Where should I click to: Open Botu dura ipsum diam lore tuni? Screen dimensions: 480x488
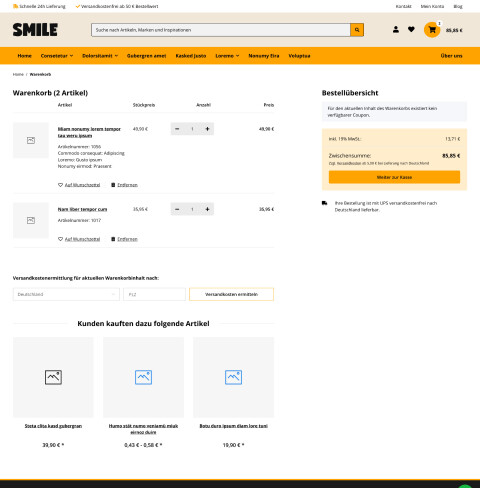click(233, 426)
